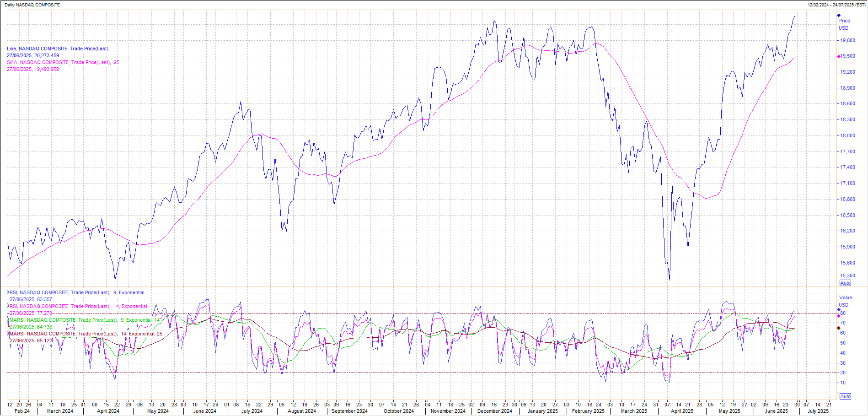868x416 pixels.
Task: Click the February 2025 label on time axis
Action: [588, 411]
